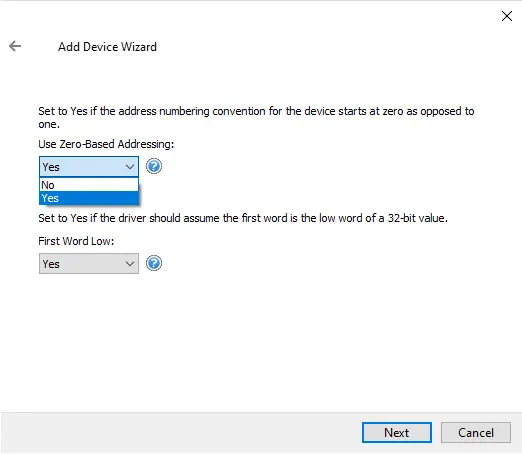Viewport: 522px width, 454px height.
Task: Click blank wizard area below First Word Low
Action: [x=260, y=340]
